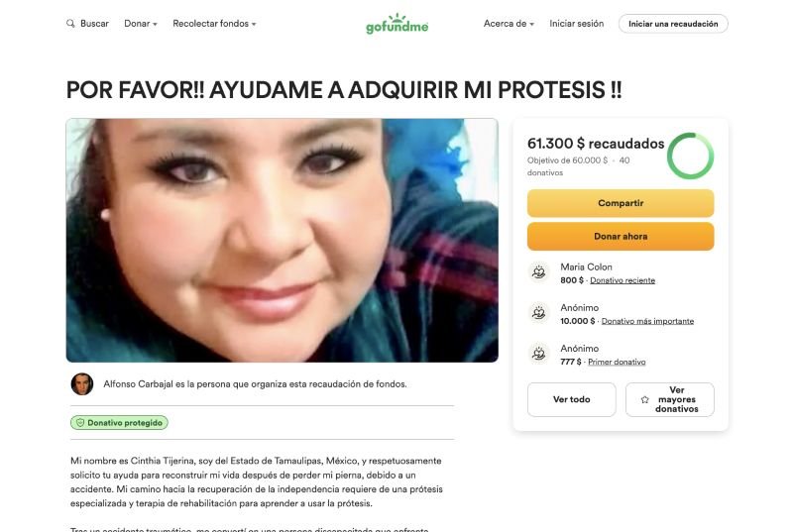Open Iniciar sesión in the top bar
Screen dimensions: 793x532
click(577, 24)
